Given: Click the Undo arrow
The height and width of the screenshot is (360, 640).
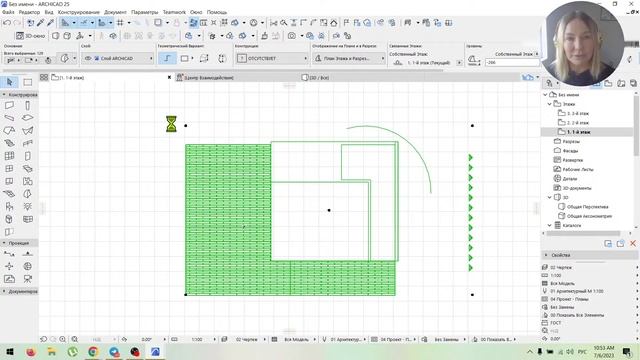Looking at the screenshot, I should click(x=7, y=23).
